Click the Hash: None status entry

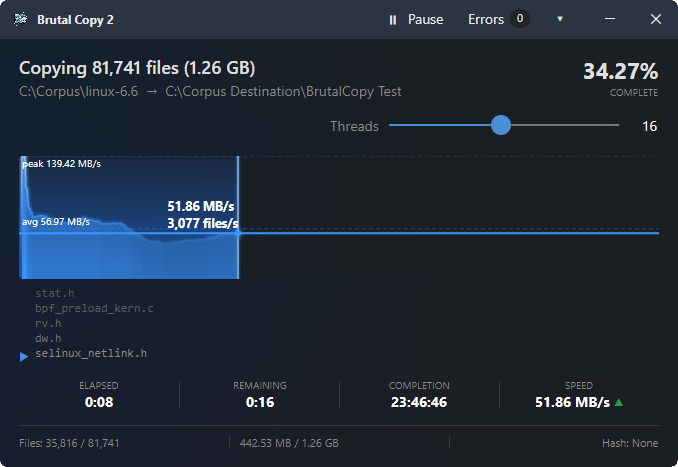630,443
